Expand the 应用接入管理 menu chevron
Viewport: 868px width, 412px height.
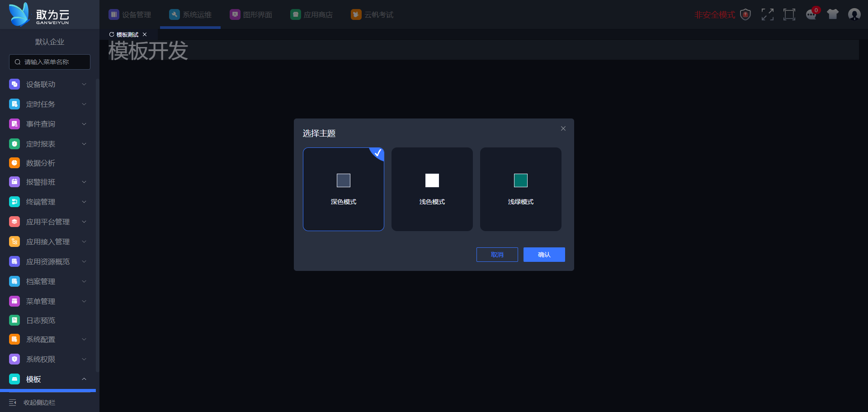pyautogui.click(x=84, y=242)
